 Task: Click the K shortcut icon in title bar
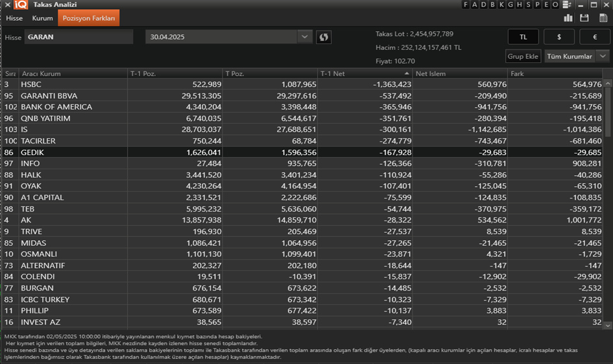point(501,5)
